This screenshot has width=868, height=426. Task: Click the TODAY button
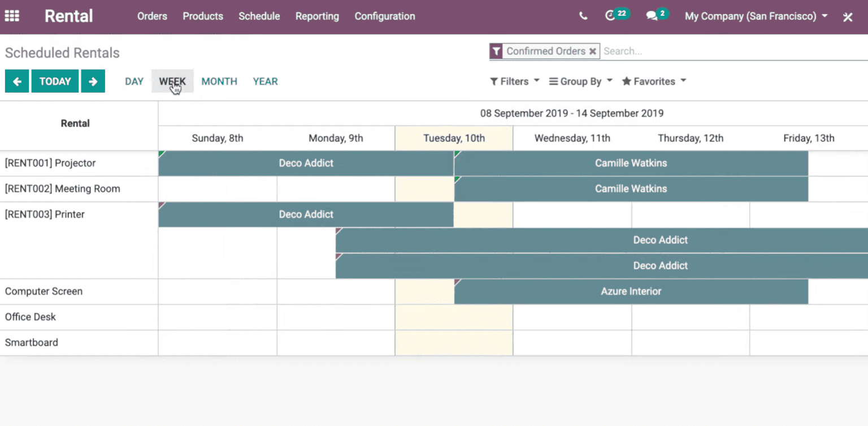point(55,81)
